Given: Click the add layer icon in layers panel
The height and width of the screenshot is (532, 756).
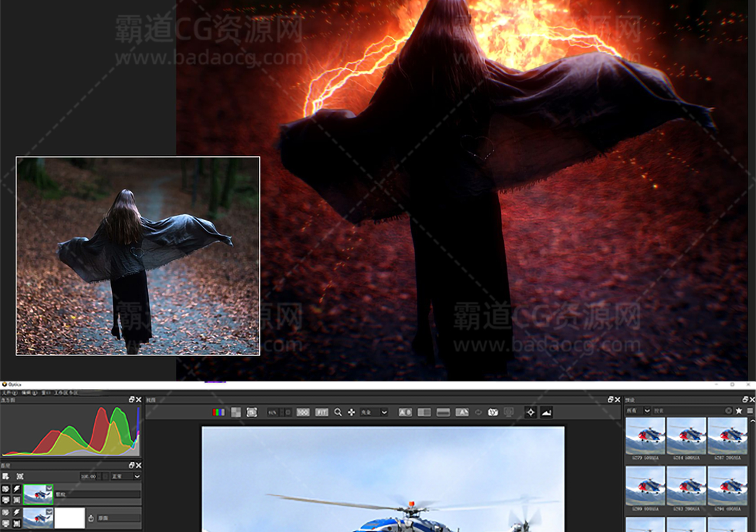Looking at the screenshot, I should pyautogui.click(x=6, y=476).
